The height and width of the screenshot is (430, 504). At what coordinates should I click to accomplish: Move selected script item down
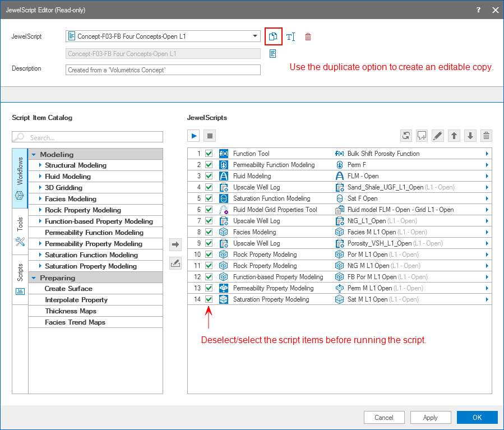[470, 136]
